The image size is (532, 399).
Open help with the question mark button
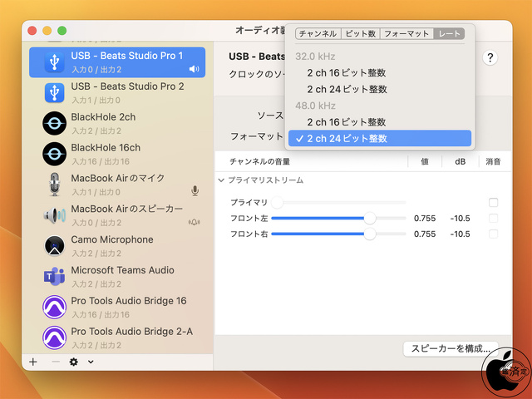pos(490,57)
